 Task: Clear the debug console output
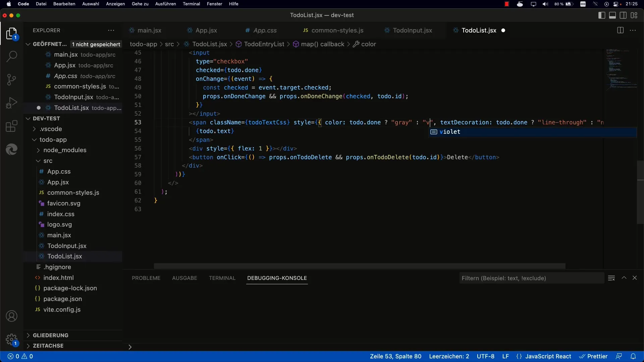pos(611,278)
